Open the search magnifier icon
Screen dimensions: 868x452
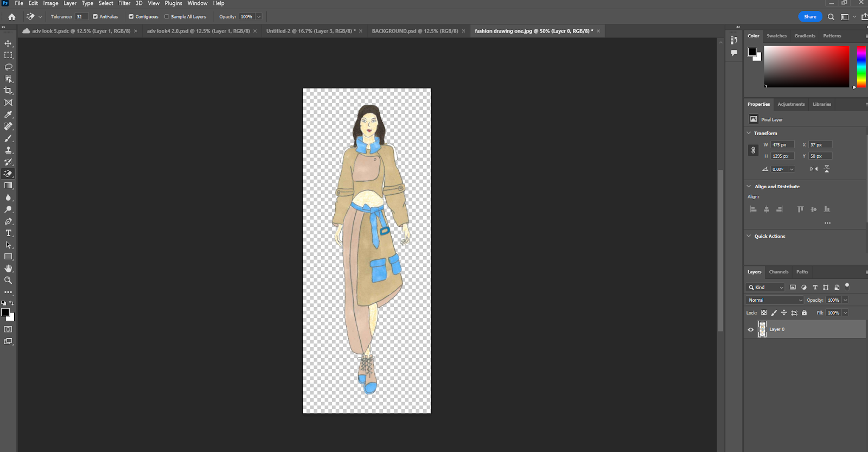(x=831, y=17)
